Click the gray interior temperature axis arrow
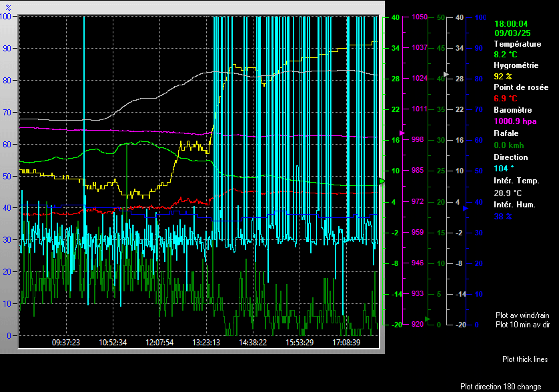 pos(447,74)
